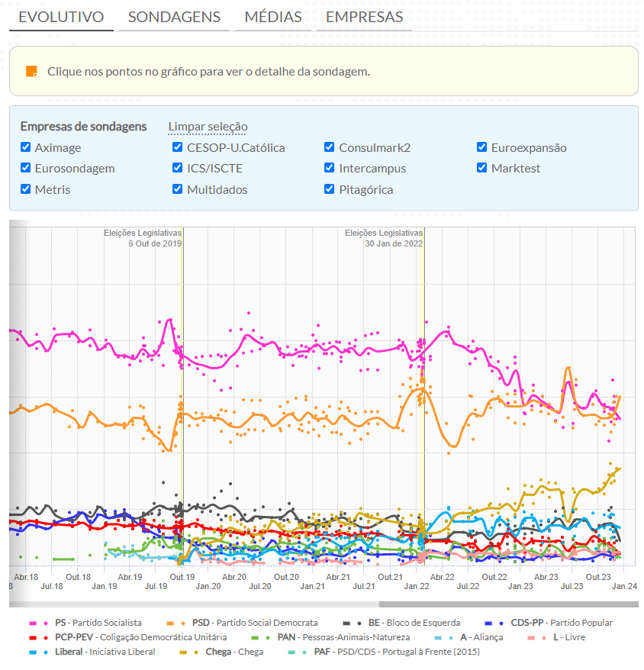Switch to the SONDAGENS tab
This screenshot has height=670, width=644.
click(x=174, y=17)
